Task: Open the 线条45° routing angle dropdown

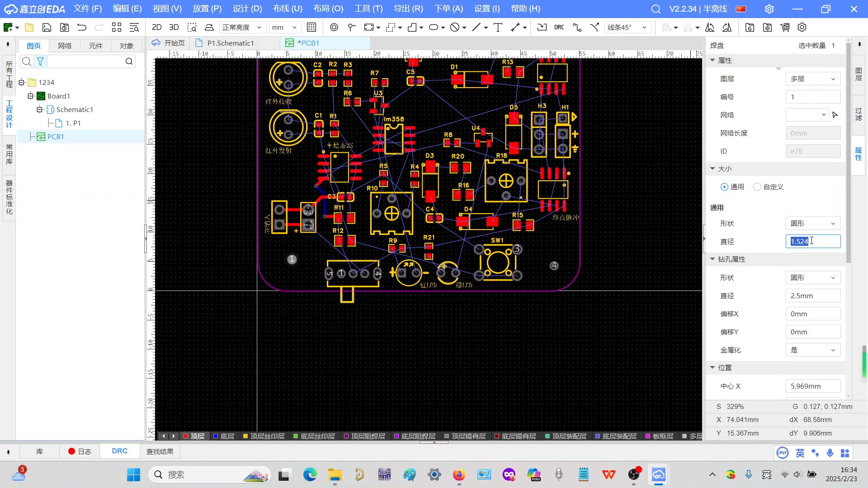Action: pos(627,28)
